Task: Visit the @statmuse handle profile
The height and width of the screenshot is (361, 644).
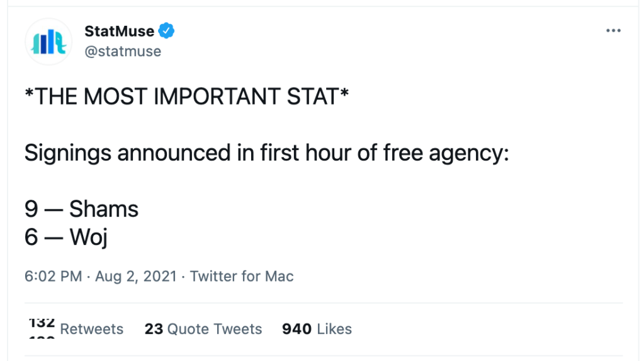Action: pos(123,51)
